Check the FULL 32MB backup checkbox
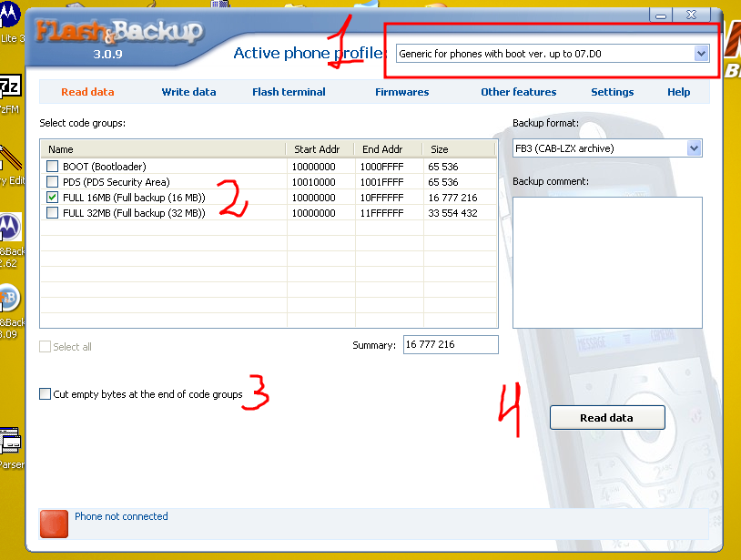This screenshot has width=741, height=560. coord(53,213)
